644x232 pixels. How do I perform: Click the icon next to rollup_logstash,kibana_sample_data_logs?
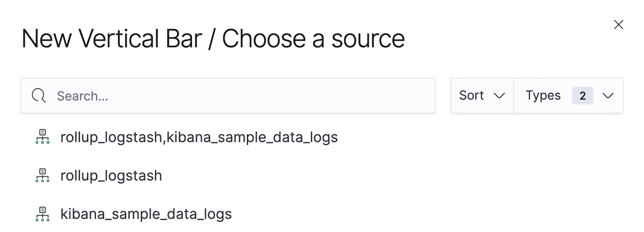point(42,137)
